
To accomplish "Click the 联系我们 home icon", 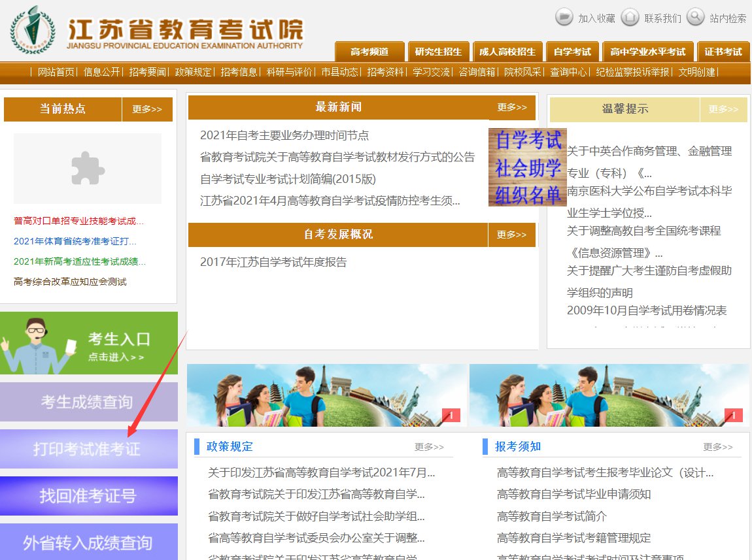I will (x=629, y=17).
